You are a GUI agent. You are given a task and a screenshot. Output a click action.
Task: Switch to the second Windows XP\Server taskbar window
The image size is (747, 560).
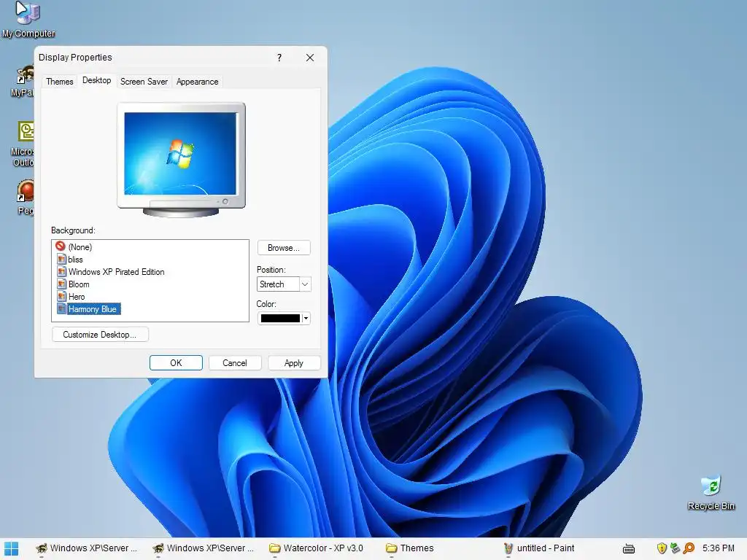[204, 548]
